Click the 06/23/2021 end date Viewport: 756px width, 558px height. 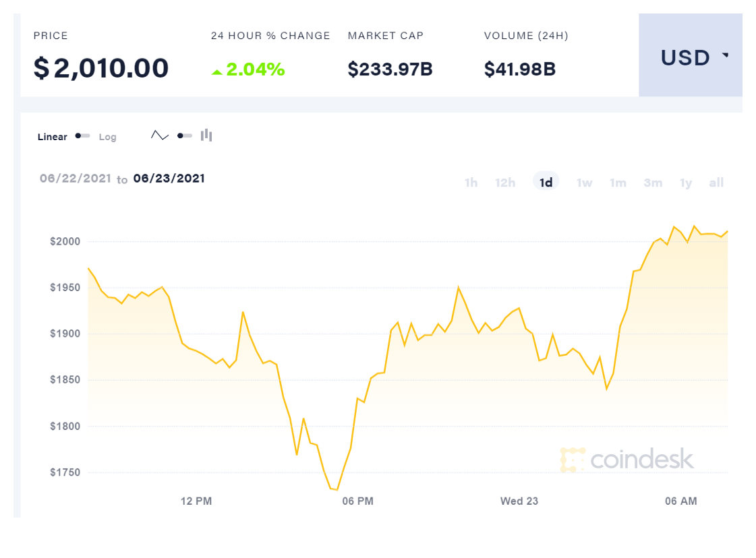169,179
